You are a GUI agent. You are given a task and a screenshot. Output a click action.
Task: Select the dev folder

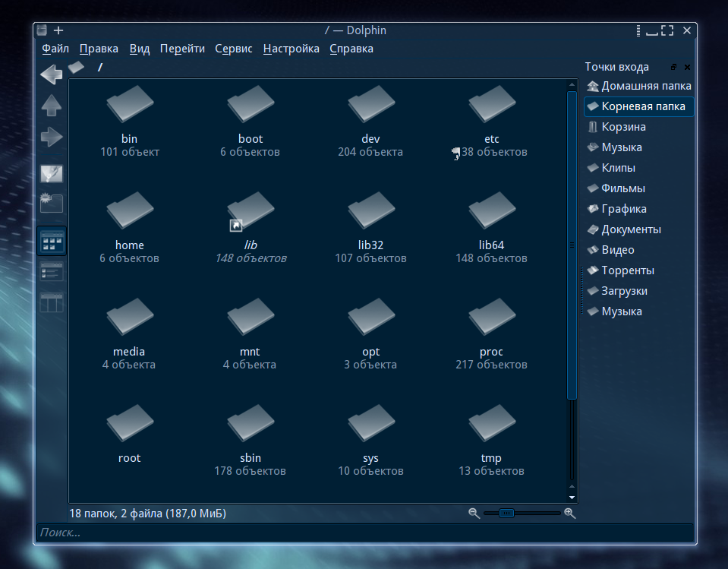pos(370,122)
